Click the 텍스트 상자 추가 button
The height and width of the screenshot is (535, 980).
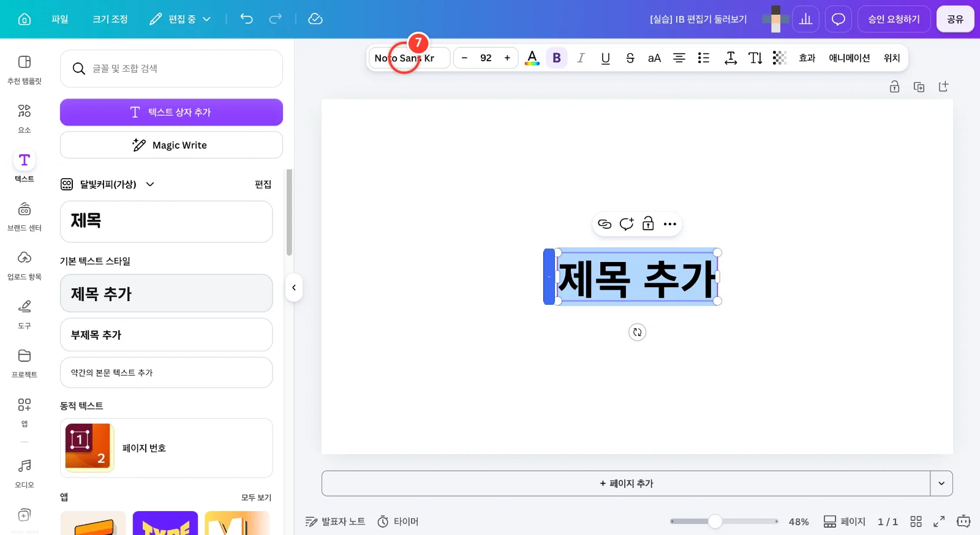[x=171, y=112]
